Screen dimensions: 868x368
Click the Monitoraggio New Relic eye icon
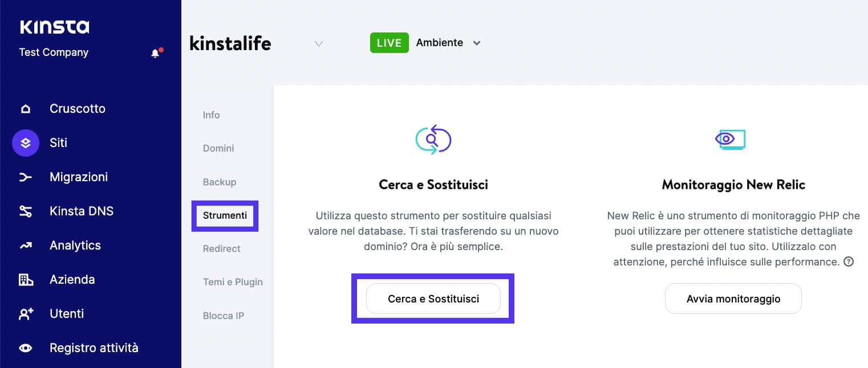click(732, 138)
